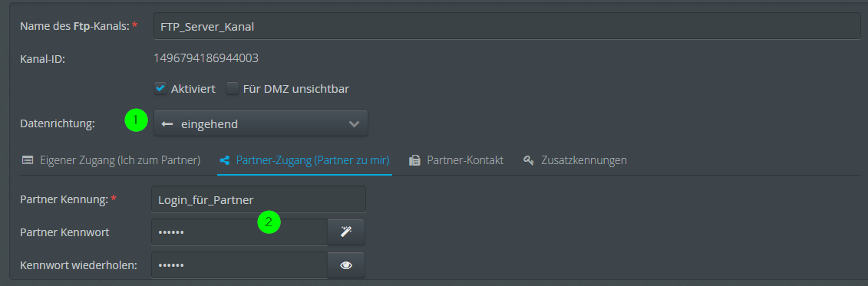Click the Partner Kennung label
This screenshot has height=286, width=868.
coord(68,199)
